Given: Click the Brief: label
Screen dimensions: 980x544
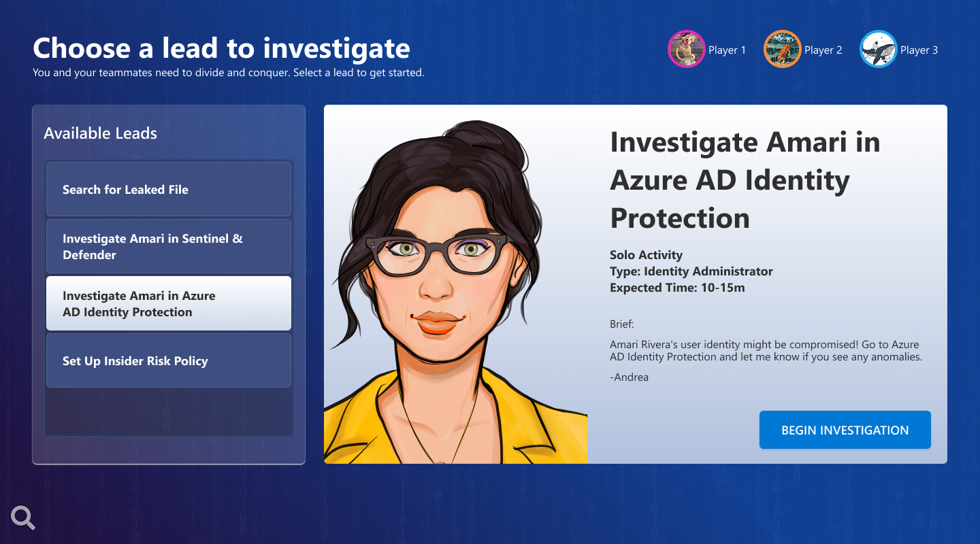Looking at the screenshot, I should 622,324.
